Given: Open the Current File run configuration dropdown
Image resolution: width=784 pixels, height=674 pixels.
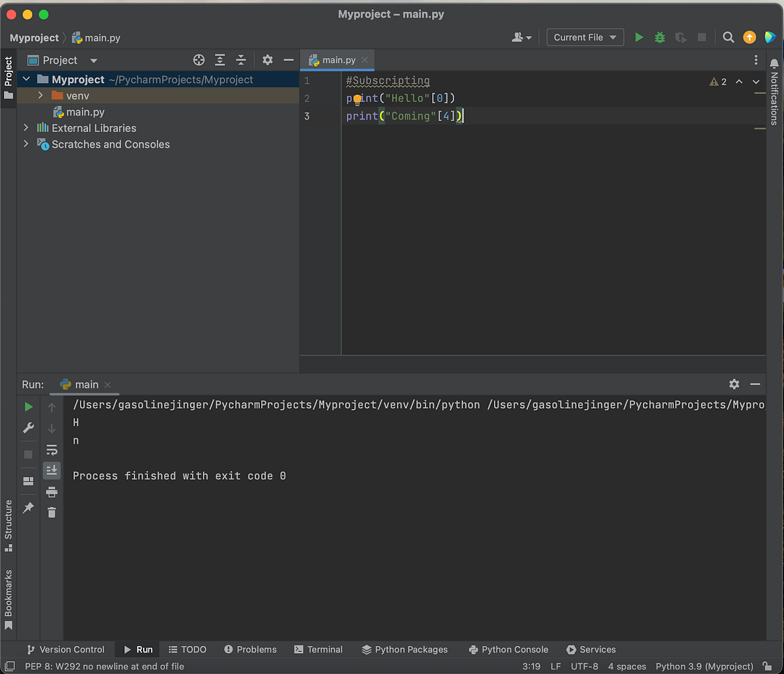Looking at the screenshot, I should pyautogui.click(x=585, y=37).
